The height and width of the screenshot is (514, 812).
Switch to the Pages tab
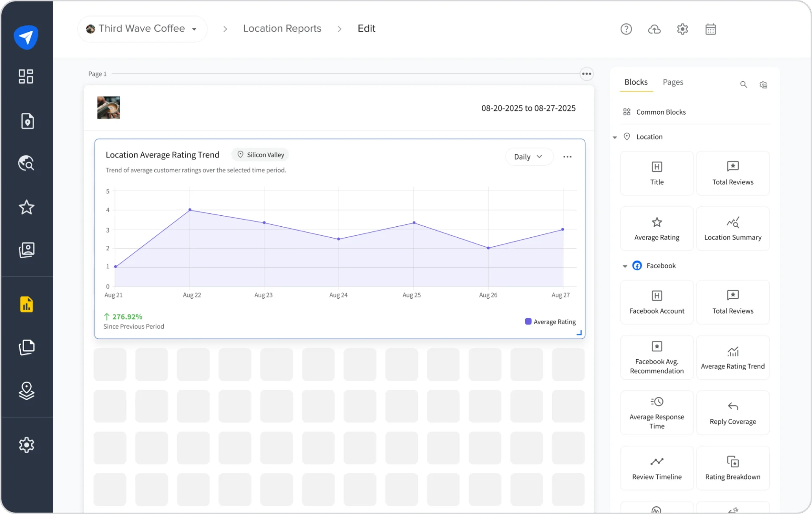[x=673, y=82]
